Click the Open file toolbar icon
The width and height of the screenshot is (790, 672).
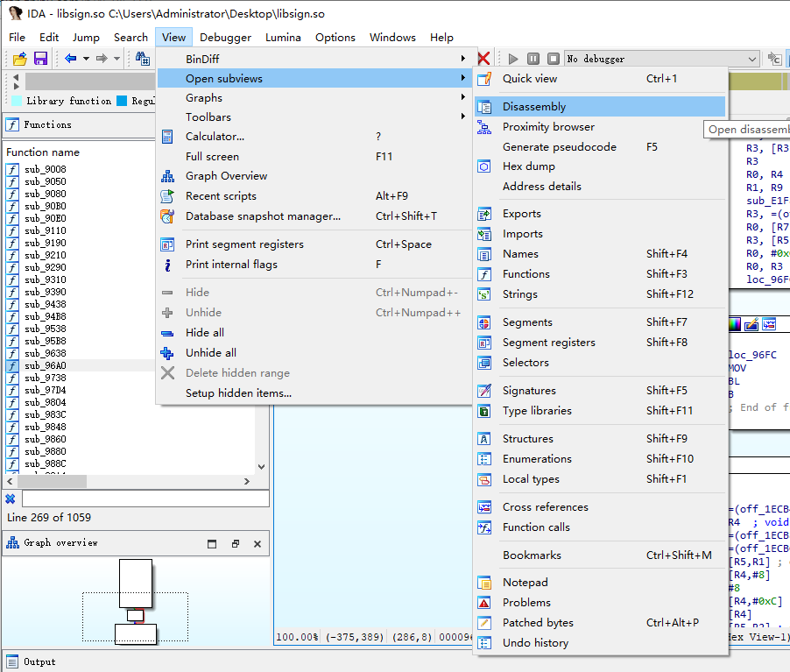point(19,59)
